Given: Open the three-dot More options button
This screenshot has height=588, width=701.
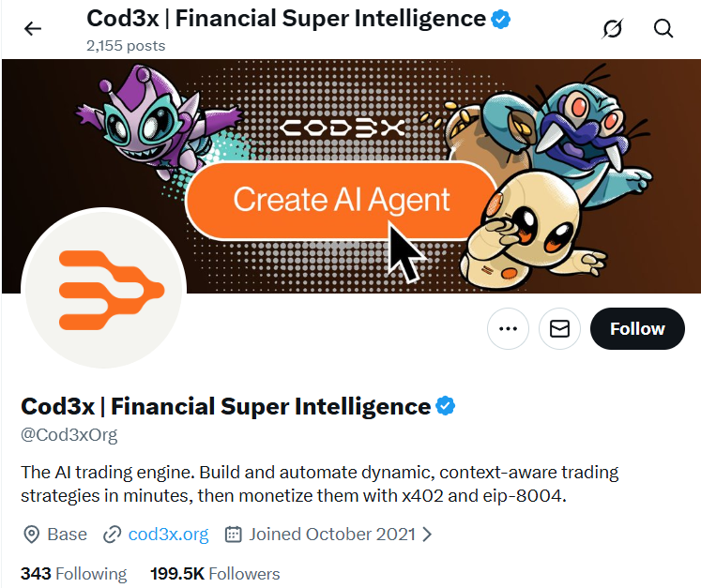Looking at the screenshot, I should [509, 329].
